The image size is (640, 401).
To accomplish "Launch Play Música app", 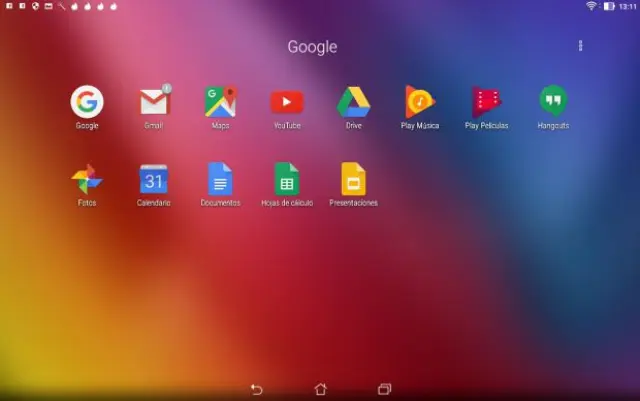I will pos(420,101).
